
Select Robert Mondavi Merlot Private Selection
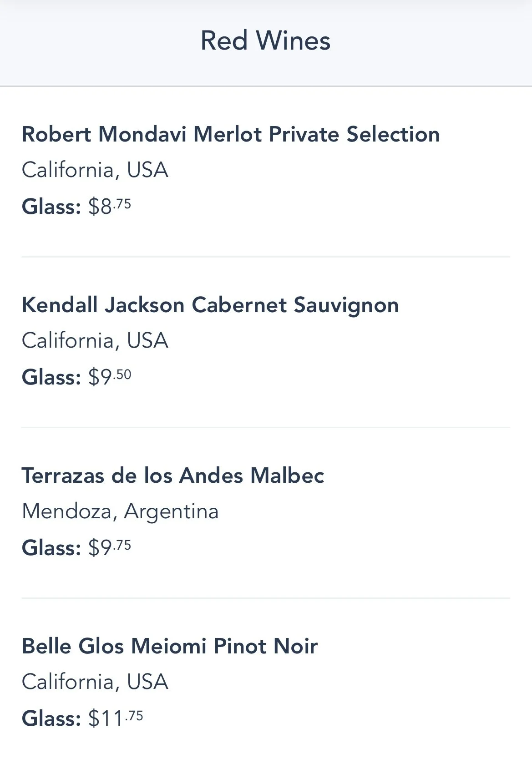click(x=231, y=135)
